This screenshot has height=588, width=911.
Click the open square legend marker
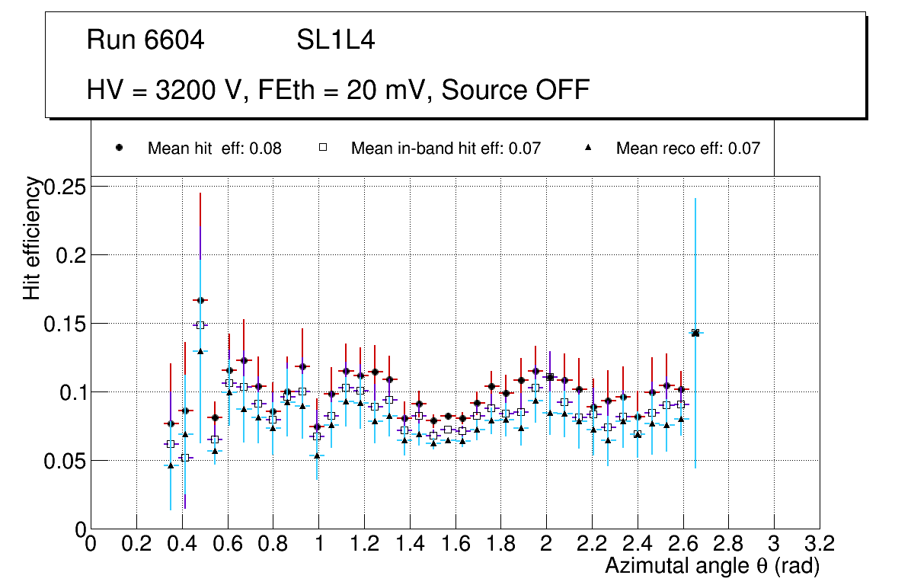click(x=322, y=148)
